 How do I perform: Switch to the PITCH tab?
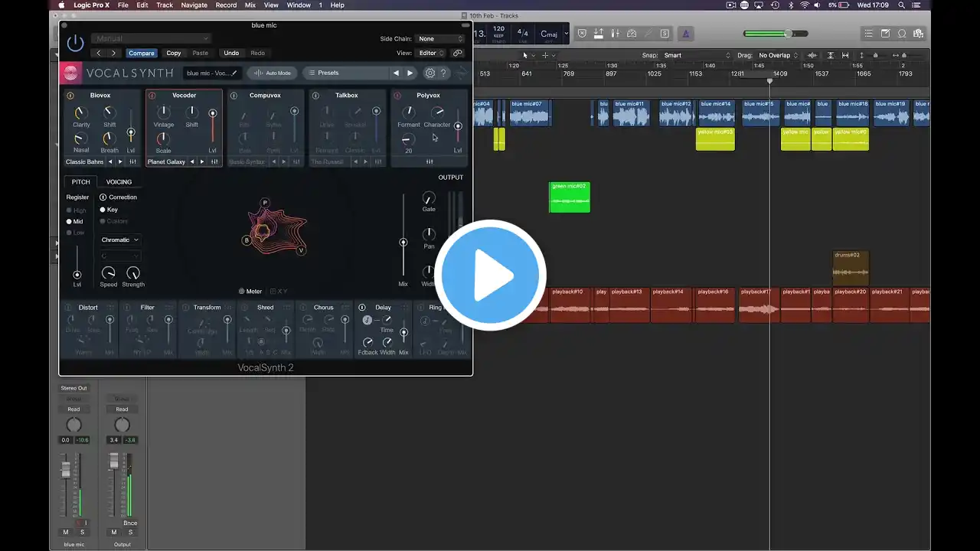(80, 182)
